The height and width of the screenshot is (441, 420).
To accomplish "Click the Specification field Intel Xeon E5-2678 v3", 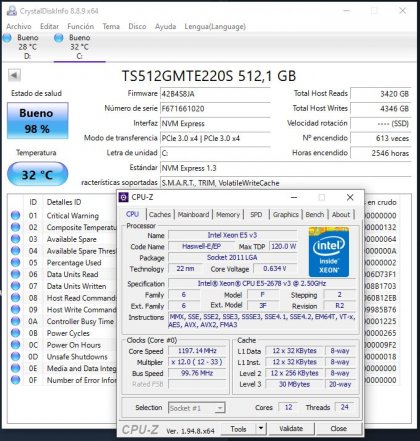I will tap(262, 283).
